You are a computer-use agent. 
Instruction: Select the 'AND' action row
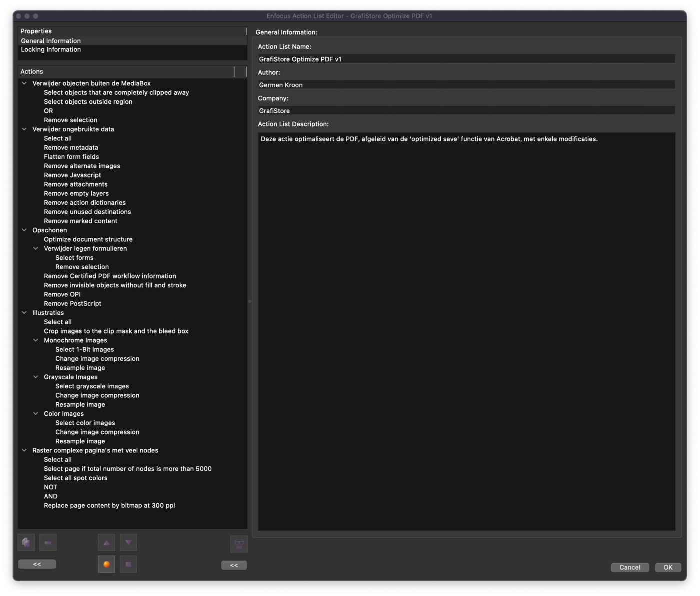tap(51, 496)
